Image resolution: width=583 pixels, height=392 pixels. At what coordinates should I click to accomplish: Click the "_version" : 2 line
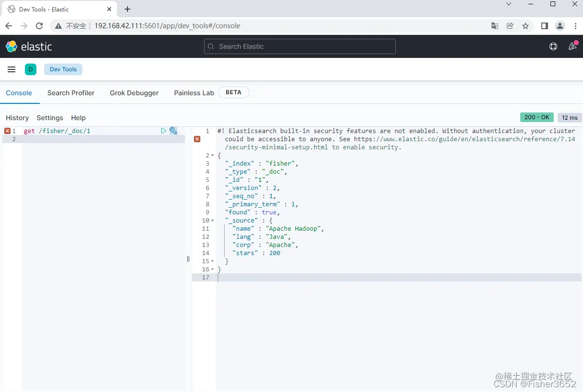pos(252,188)
